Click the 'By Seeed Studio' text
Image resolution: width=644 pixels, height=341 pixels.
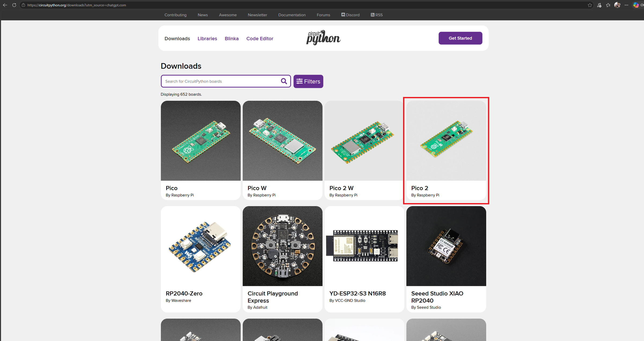pyautogui.click(x=426, y=307)
